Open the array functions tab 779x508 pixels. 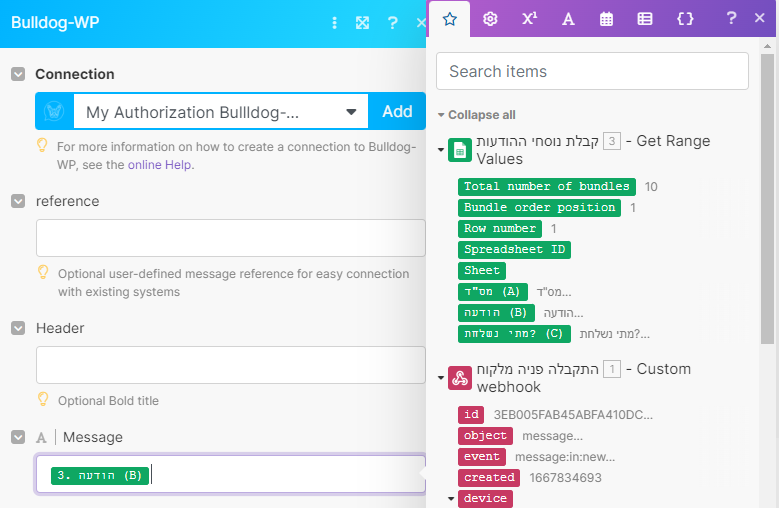[x=645, y=19]
